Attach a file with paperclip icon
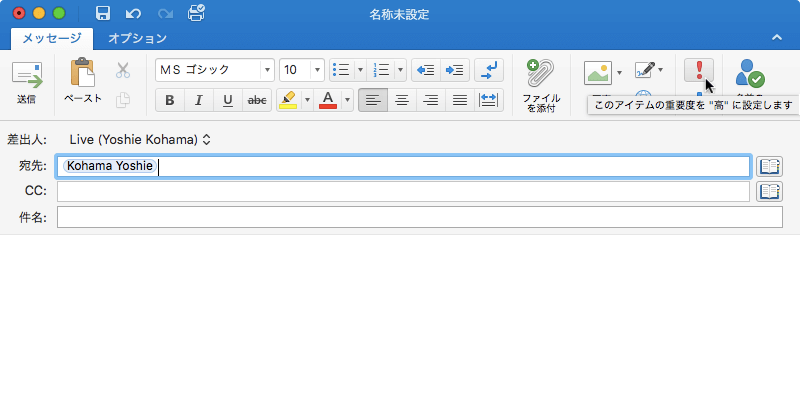 tap(541, 74)
